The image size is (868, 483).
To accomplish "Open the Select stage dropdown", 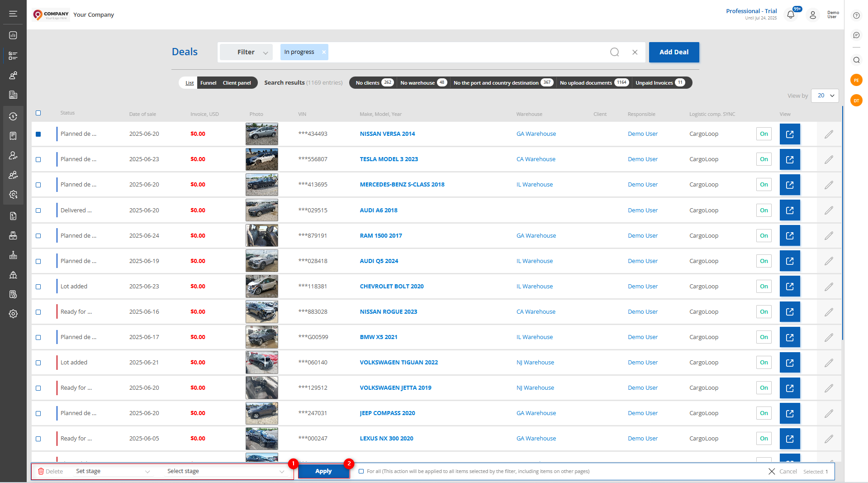I will tap(225, 471).
